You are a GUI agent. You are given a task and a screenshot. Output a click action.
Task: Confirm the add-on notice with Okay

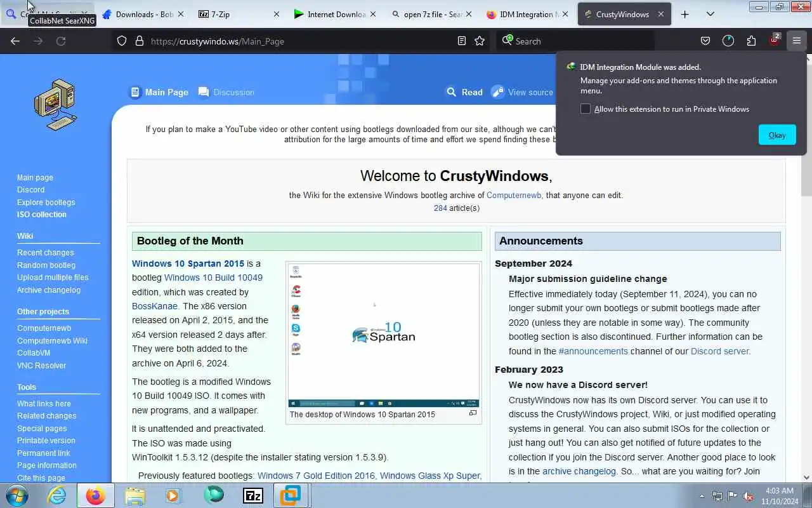pos(777,135)
